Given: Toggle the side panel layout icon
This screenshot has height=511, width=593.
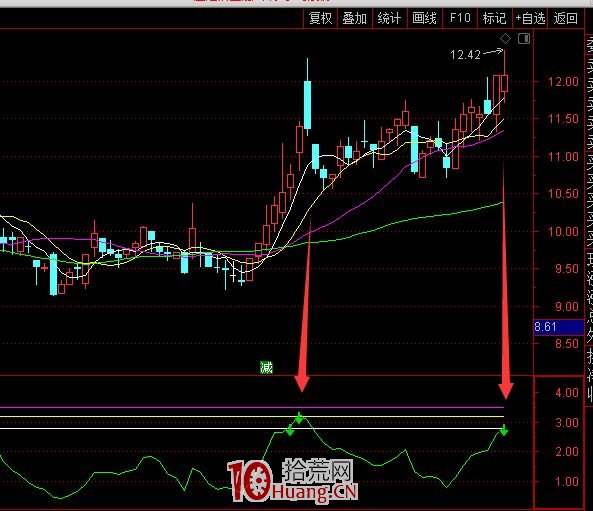Looking at the screenshot, I should pyautogui.click(x=524, y=39).
